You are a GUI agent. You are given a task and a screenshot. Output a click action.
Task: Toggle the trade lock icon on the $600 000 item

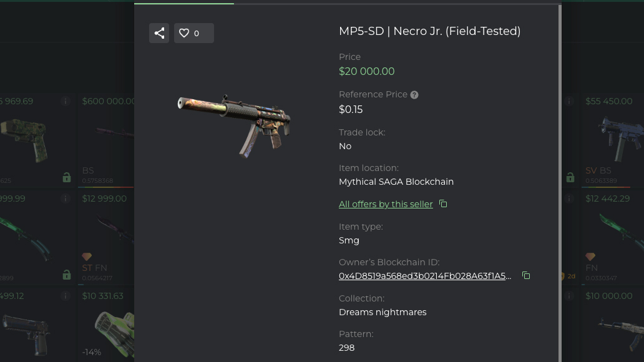point(67,178)
